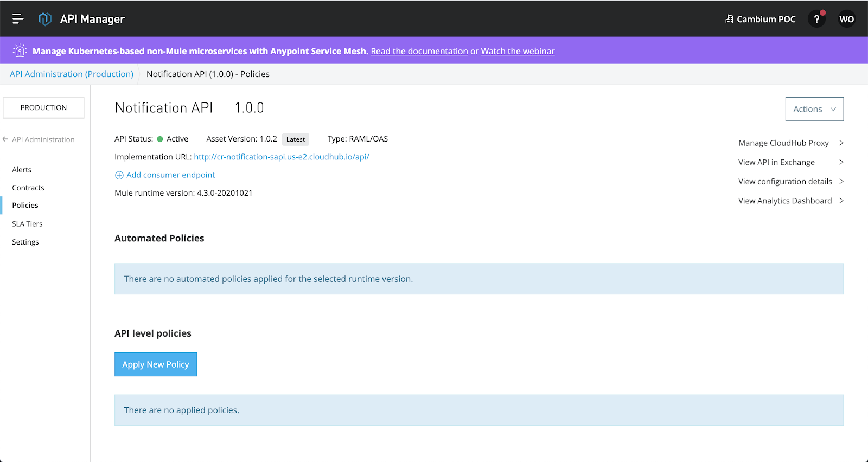
Task: Click the API Manager logo icon
Action: [x=45, y=19]
